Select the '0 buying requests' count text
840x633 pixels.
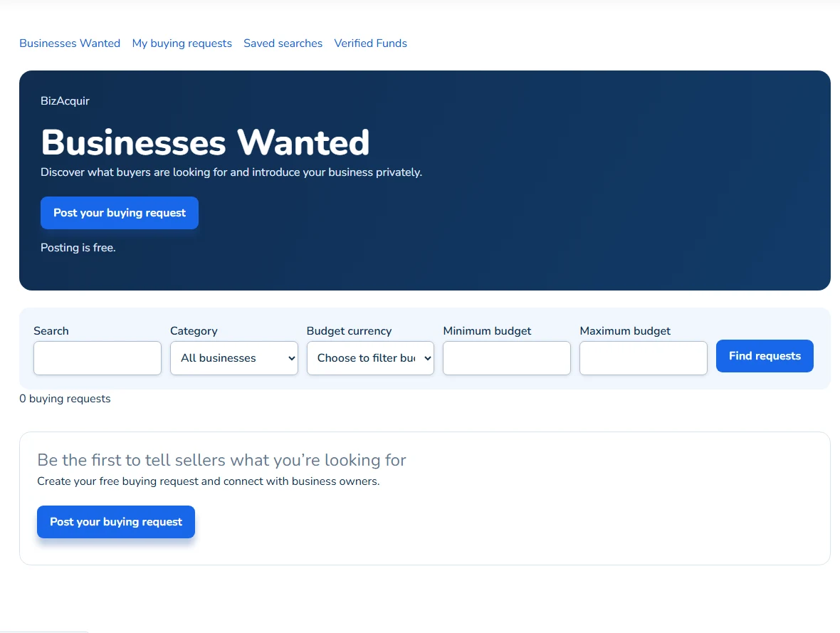click(65, 399)
